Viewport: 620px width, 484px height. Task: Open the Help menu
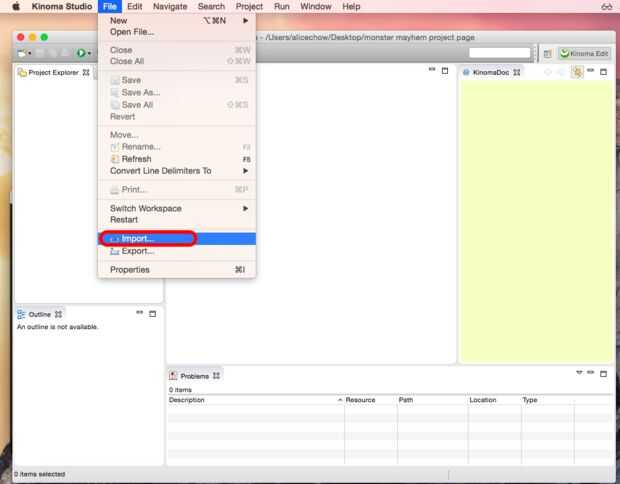351,6
